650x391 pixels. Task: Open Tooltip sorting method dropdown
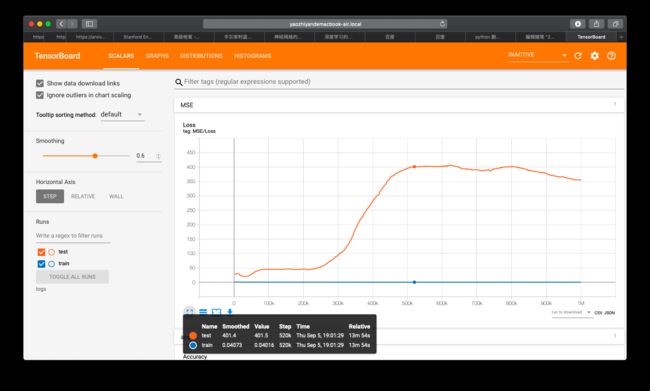(122, 114)
